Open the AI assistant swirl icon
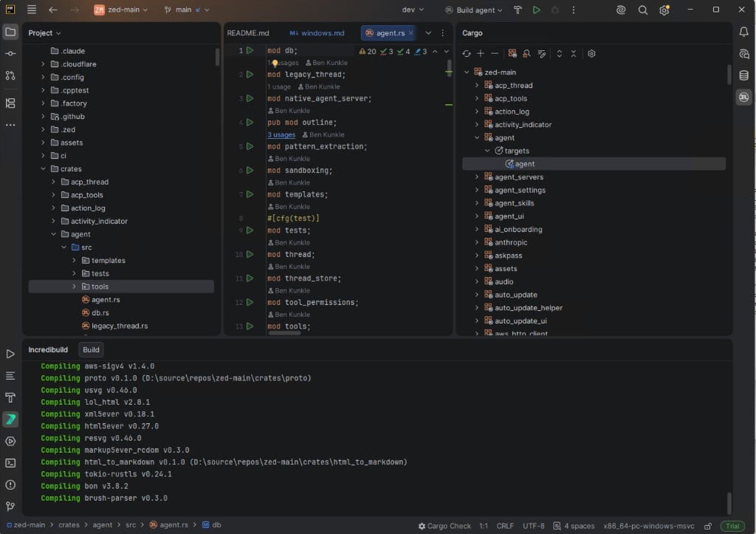 621,10
